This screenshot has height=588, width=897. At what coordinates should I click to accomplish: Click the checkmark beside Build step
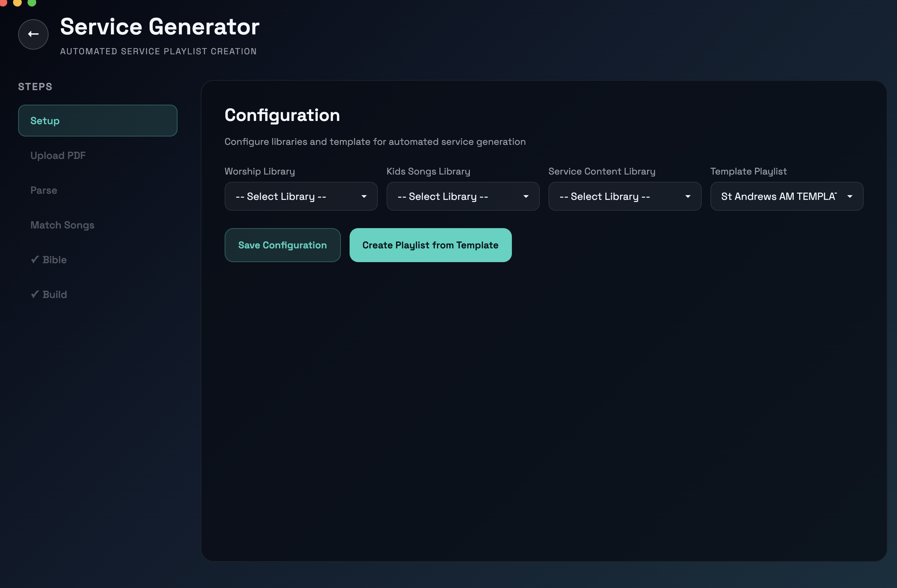click(35, 294)
